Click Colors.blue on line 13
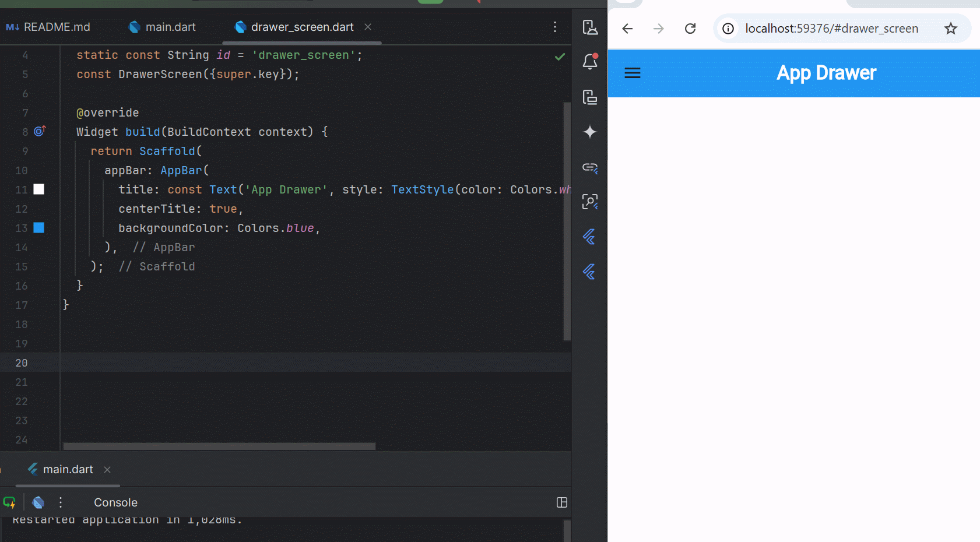 (x=276, y=228)
